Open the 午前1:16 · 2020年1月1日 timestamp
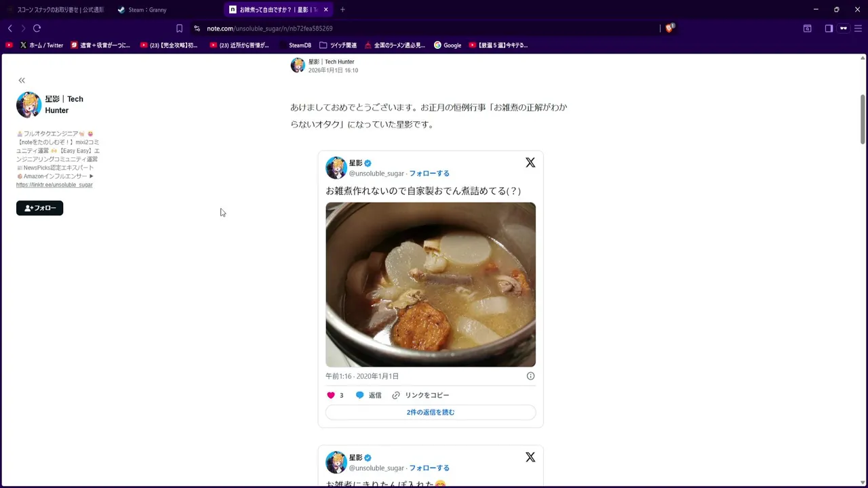This screenshot has width=868, height=488. pyautogui.click(x=362, y=376)
